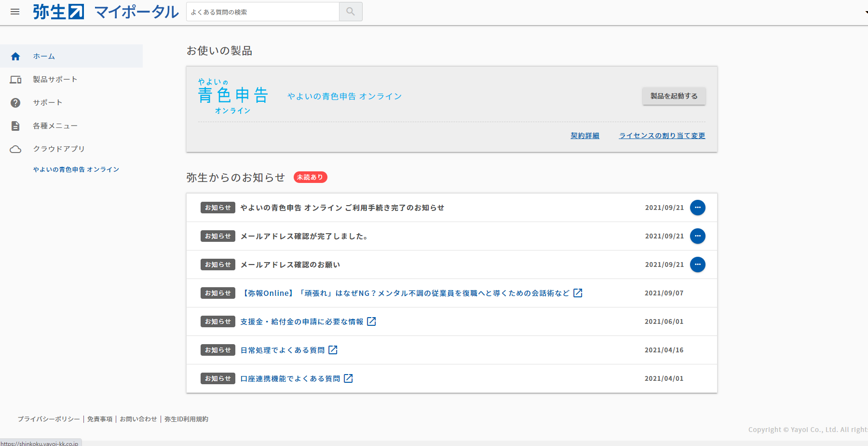Select 各種メニュー in the sidebar
The width and height of the screenshot is (868, 446).
[x=55, y=126]
